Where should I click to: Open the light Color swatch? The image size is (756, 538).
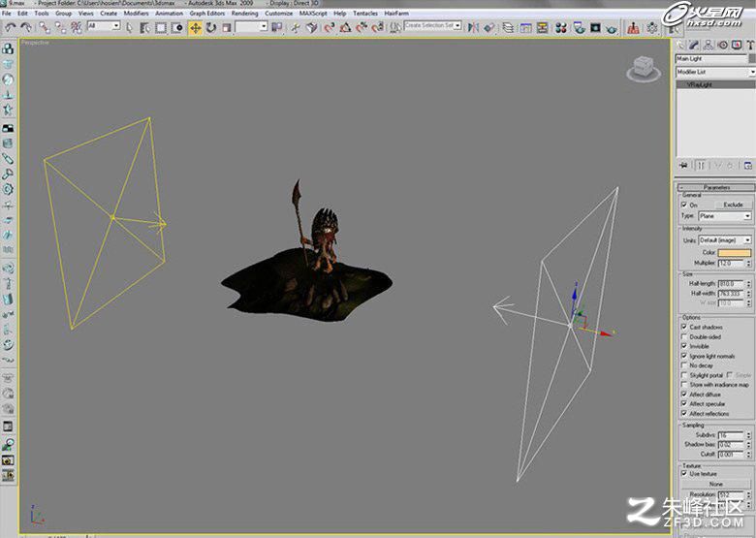[735, 253]
